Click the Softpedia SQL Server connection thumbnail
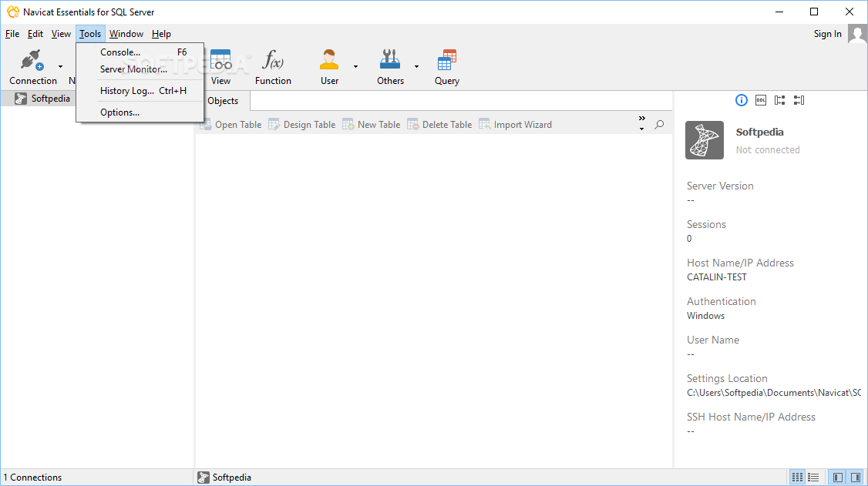 (704, 140)
